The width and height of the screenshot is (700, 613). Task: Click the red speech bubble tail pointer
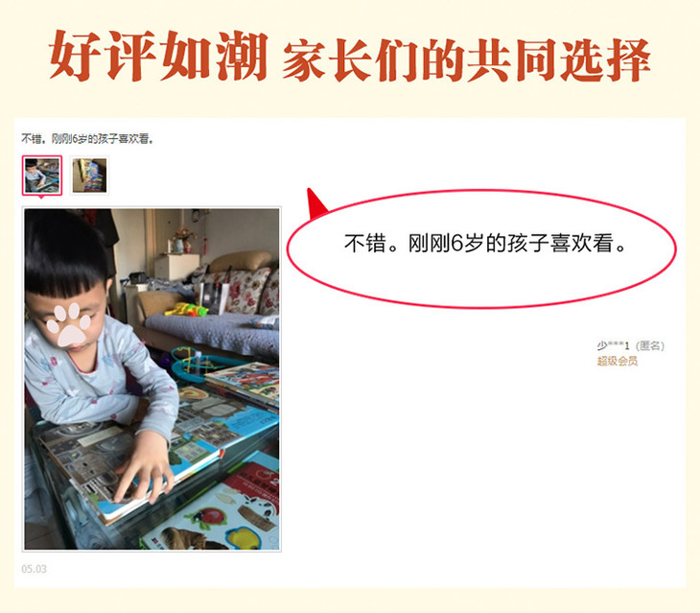(316, 202)
